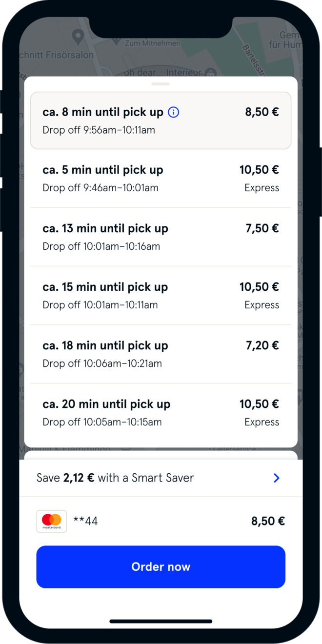322x644 pixels.
Task: Click the info icon next to 8 min pickup
Action: point(174,112)
